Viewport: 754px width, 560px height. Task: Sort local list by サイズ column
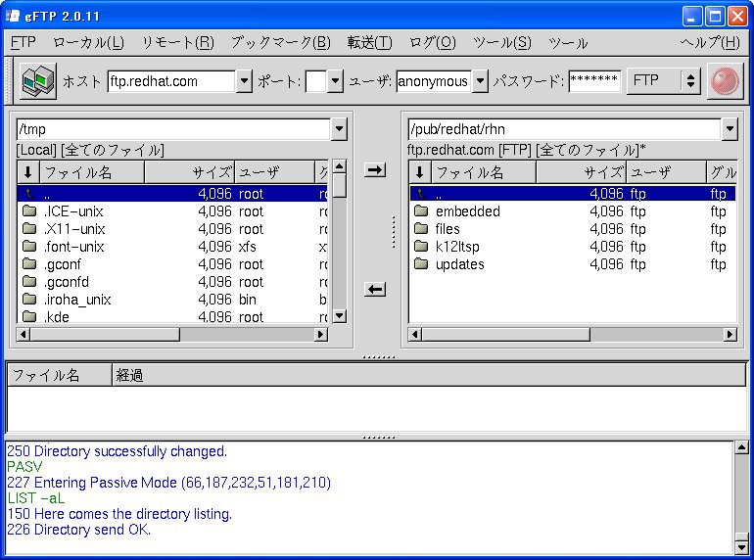[x=189, y=172]
